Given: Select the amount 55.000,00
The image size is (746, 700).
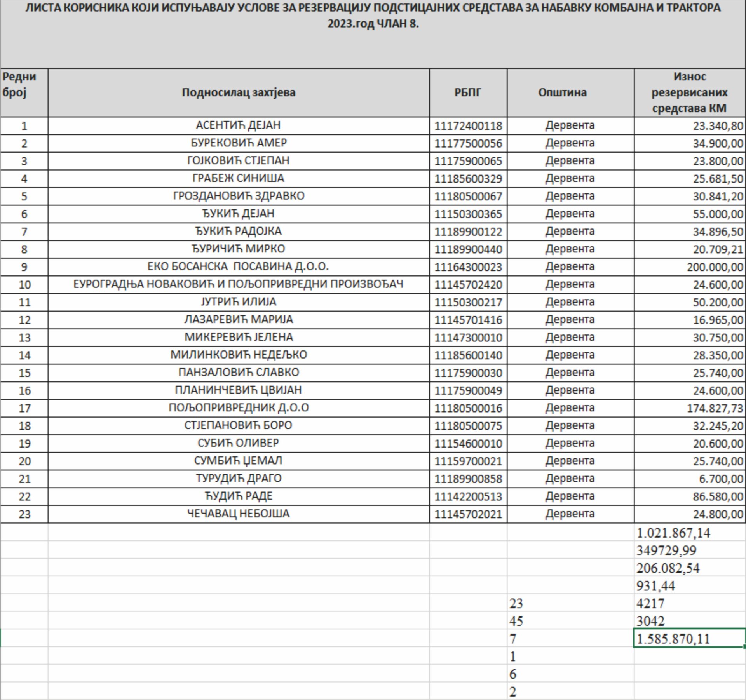Looking at the screenshot, I should coord(690,214).
